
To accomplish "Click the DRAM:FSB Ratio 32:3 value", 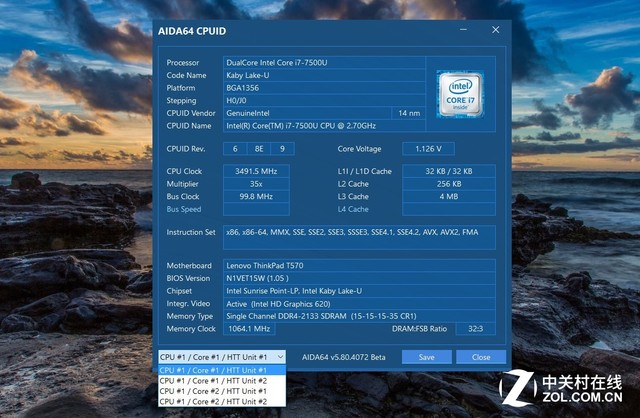I will (x=476, y=329).
